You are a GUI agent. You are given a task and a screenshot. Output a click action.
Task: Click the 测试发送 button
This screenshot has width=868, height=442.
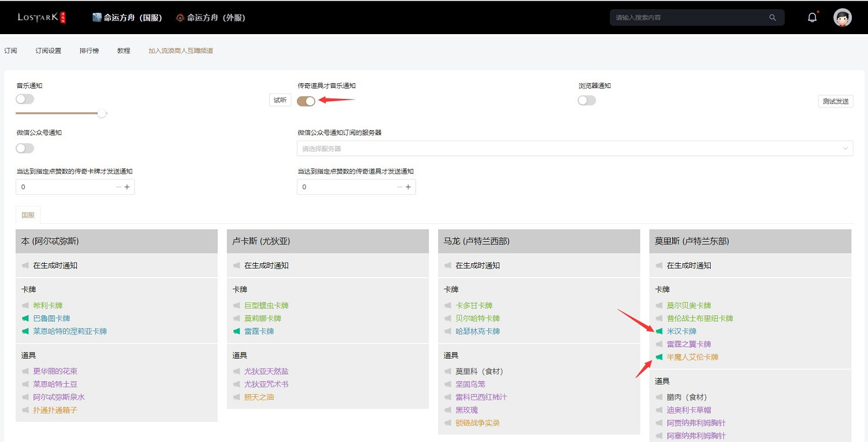836,101
